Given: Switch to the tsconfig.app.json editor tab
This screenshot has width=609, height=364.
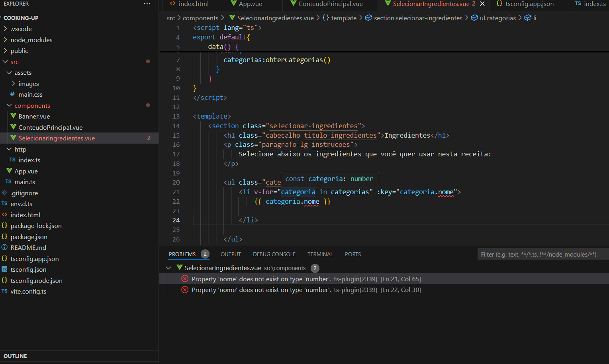Looking at the screenshot, I should (529, 4).
